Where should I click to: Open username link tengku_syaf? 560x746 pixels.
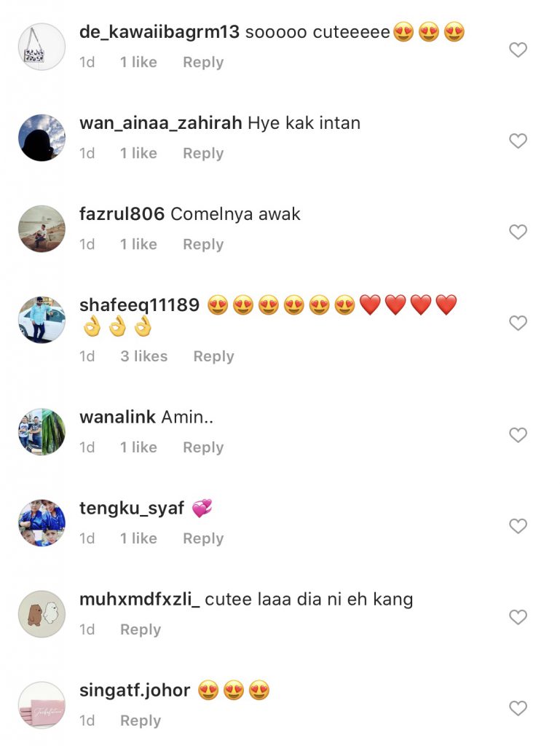point(132,509)
